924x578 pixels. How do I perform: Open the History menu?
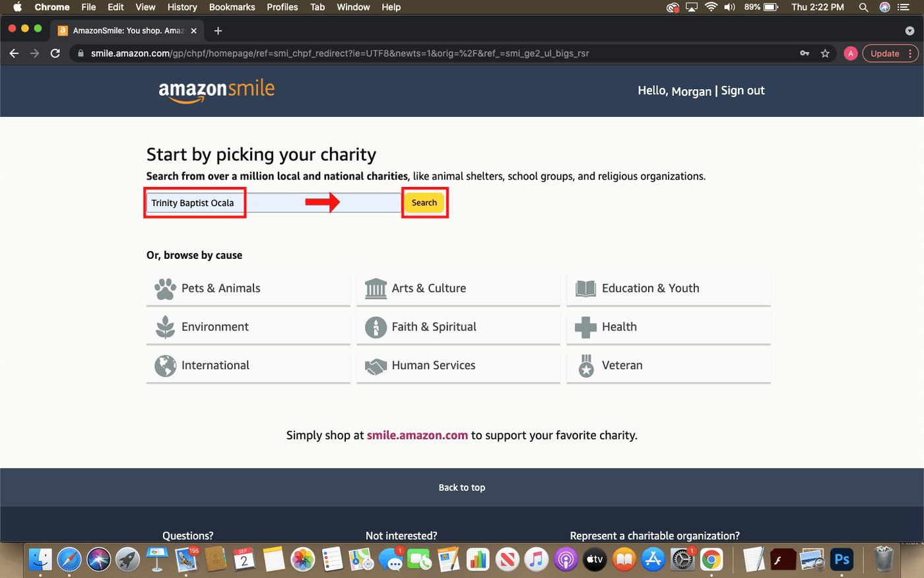(182, 7)
